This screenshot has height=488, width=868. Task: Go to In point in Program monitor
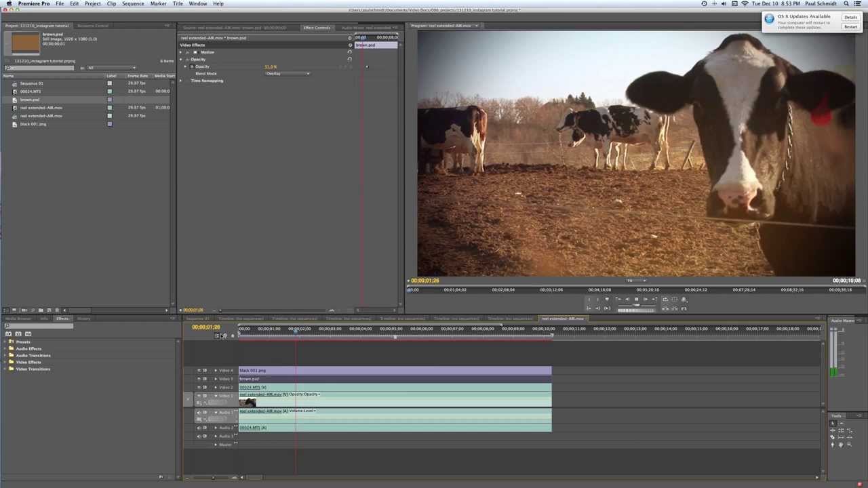[x=589, y=308]
